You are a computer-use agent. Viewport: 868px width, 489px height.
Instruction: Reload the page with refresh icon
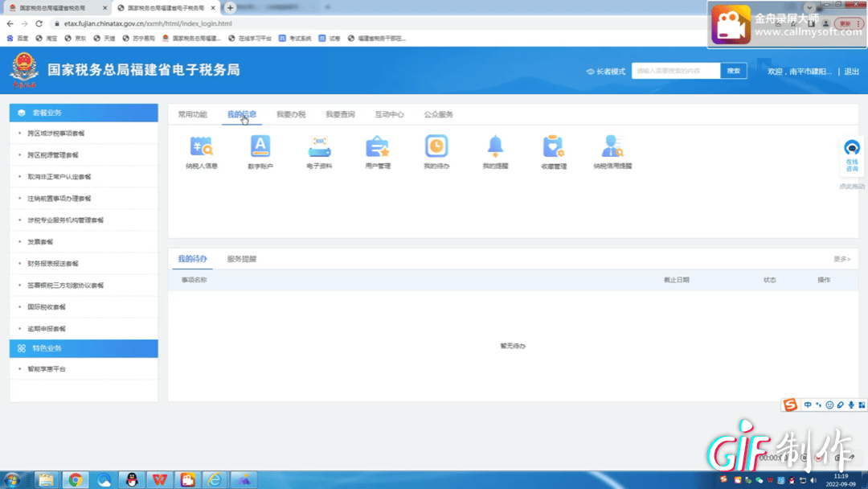(39, 24)
